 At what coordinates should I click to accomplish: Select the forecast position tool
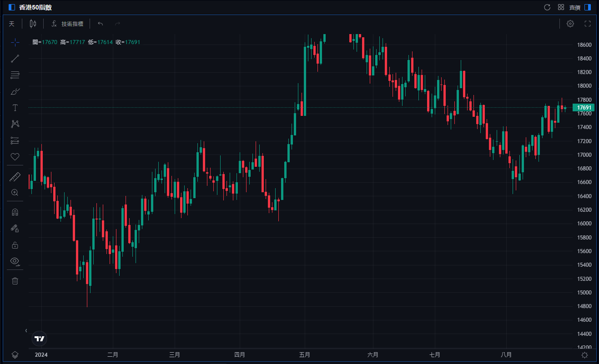click(15, 140)
